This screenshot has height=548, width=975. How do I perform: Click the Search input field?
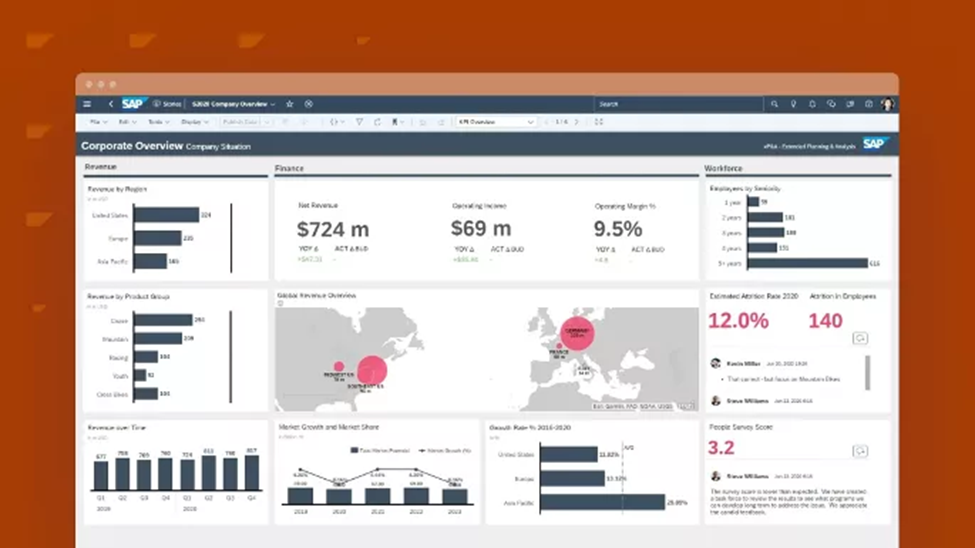click(678, 104)
